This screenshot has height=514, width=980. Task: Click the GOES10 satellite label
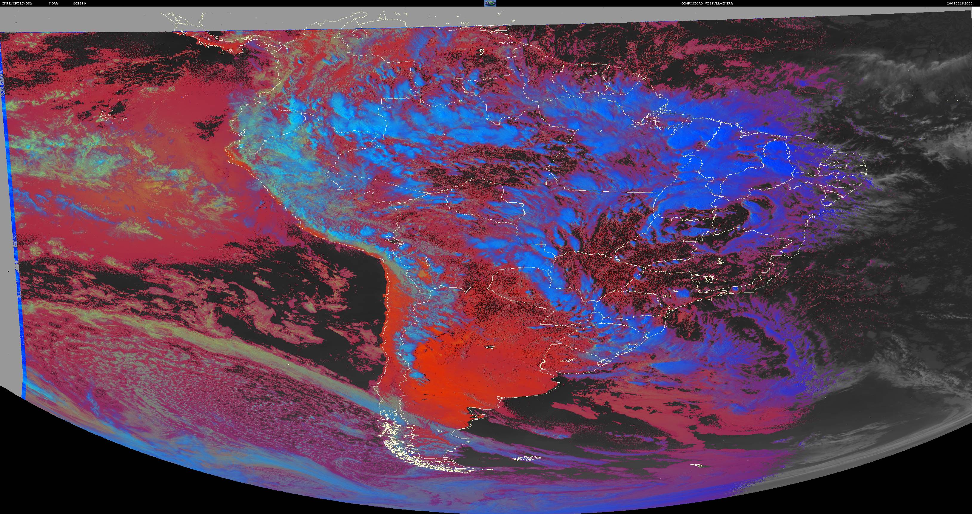tap(79, 3)
